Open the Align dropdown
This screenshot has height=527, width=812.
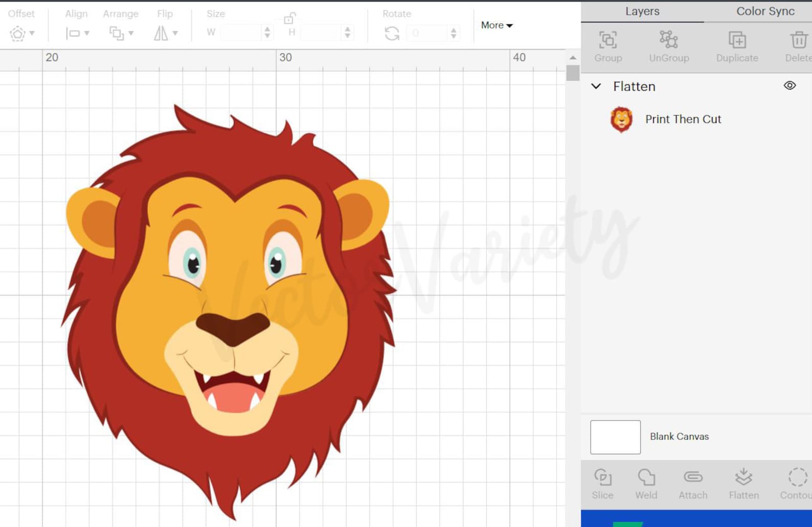coord(77,33)
